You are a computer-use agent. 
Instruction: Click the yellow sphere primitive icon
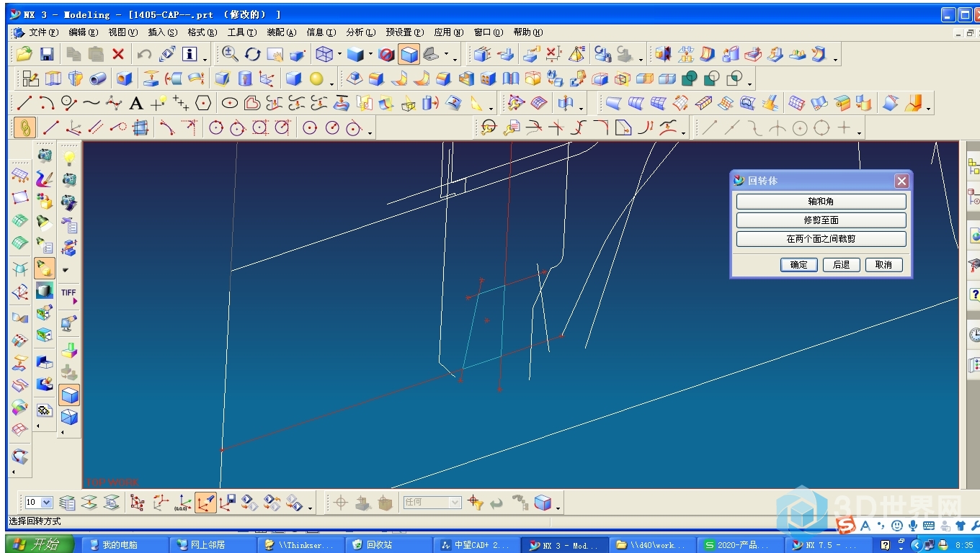click(316, 78)
